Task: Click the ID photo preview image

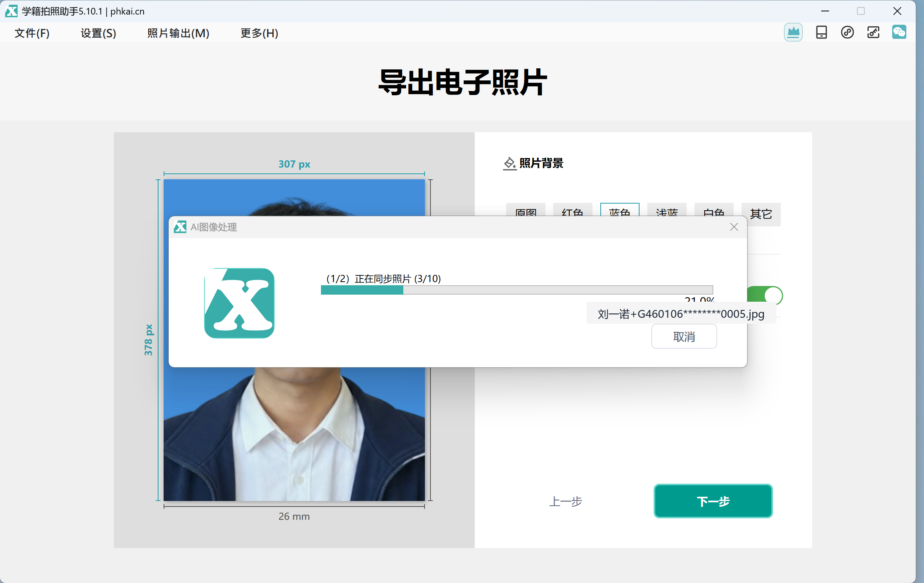Action: [294, 434]
